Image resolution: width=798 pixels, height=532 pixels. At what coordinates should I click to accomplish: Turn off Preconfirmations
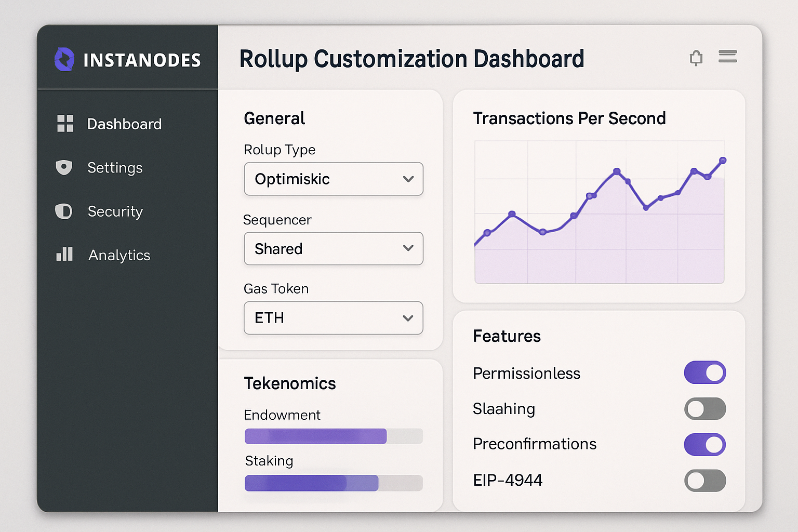[705, 445]
